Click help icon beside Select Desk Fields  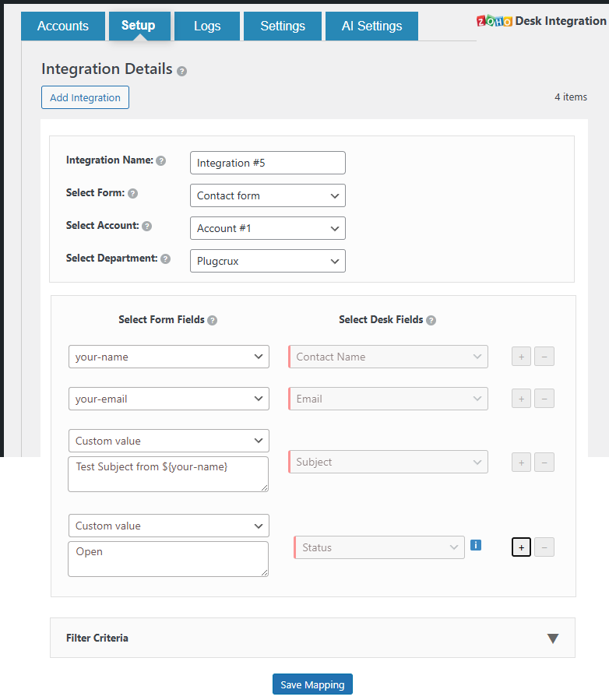(x=431, y=320)
